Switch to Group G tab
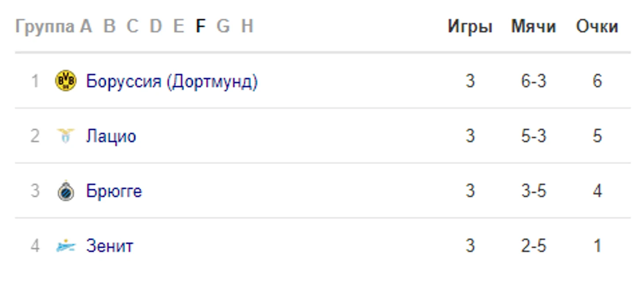644x300 pixels. coord(223,27)
